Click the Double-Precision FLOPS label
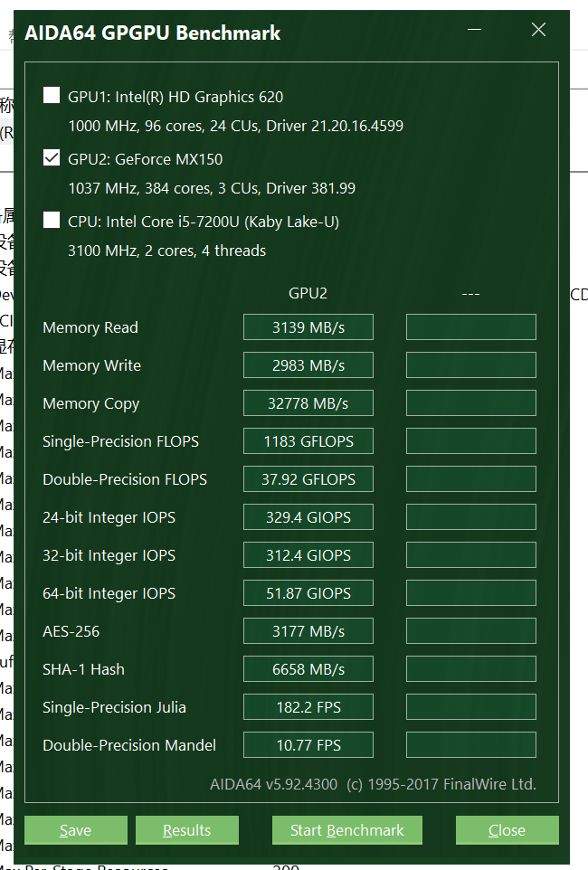The width and height of the screenshot is (588, 870). pyautogui.click(x=125, y=479)
